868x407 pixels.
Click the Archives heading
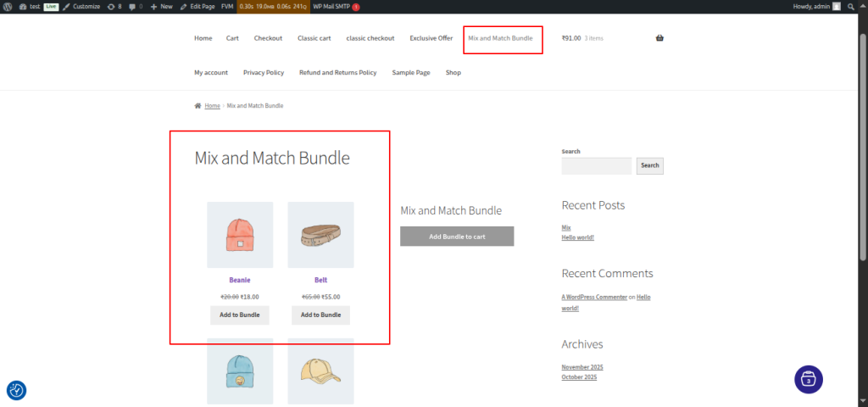581,344
